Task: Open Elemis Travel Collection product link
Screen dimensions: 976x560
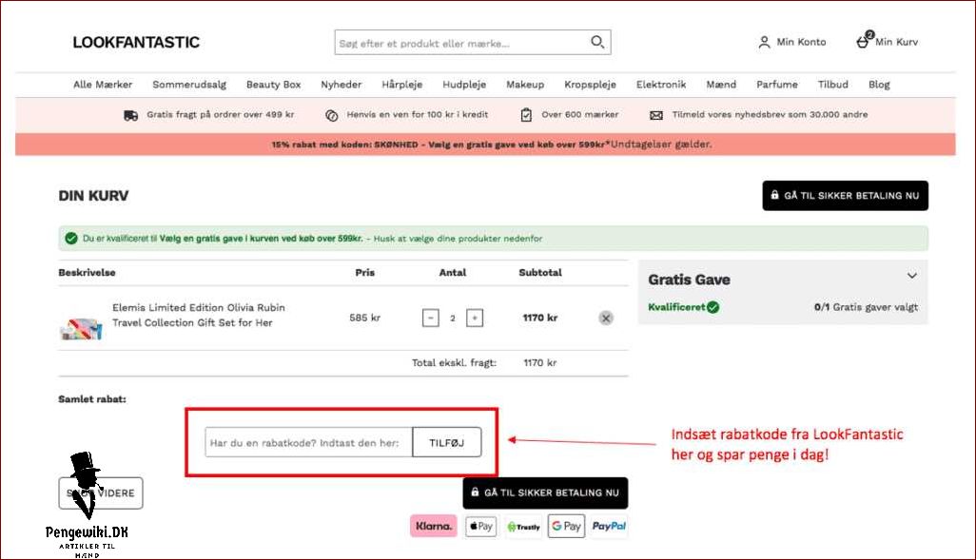Action: point(199,315)
